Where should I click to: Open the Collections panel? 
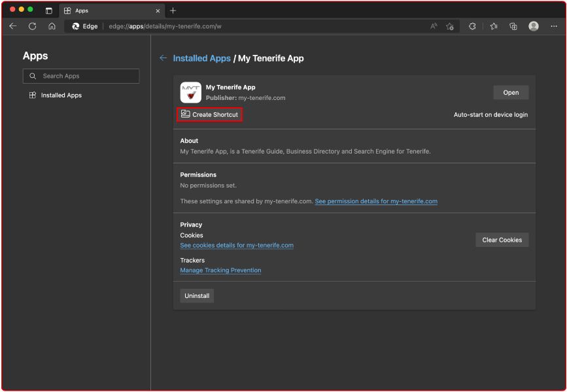pyautogui.click(x=514, y=26)
